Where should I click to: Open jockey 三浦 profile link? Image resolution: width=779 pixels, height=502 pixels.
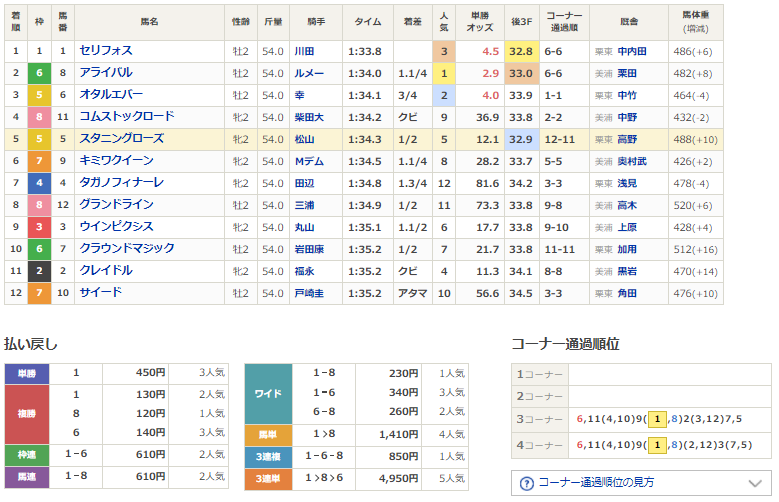tap(304, 205)
